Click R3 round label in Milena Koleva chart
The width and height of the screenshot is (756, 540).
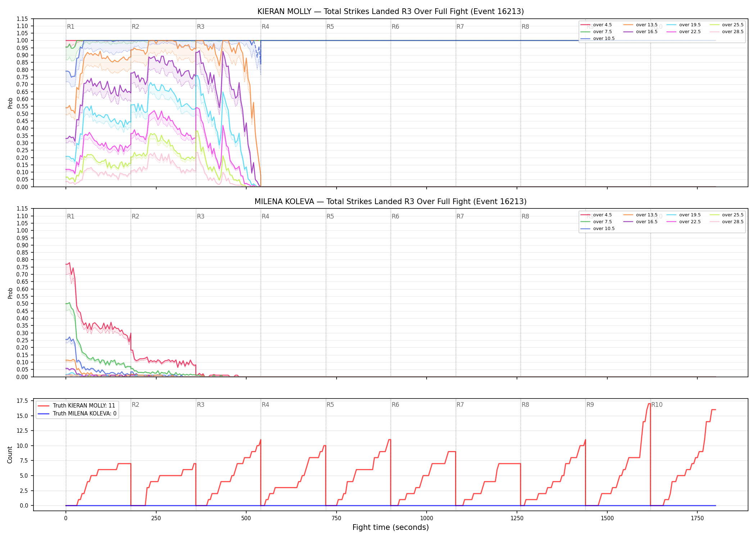pos(201,216)
